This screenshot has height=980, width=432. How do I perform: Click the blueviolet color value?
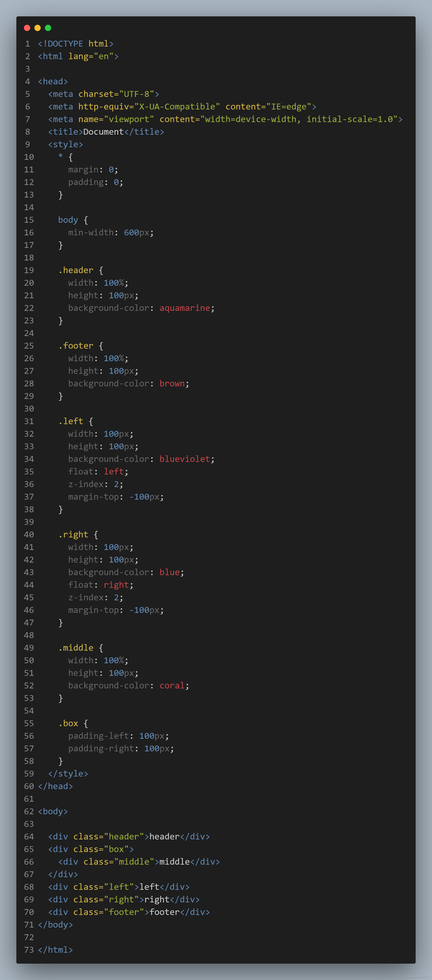point(184,459)
